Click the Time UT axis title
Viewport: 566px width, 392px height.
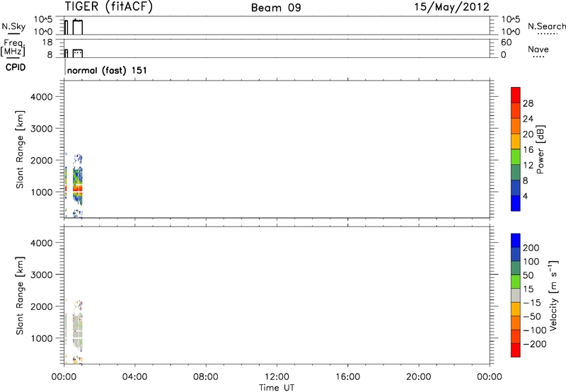(x=277, y=388)
